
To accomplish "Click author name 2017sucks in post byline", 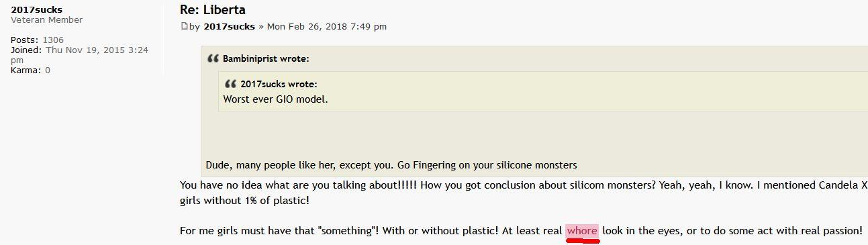I will point(229,27).
